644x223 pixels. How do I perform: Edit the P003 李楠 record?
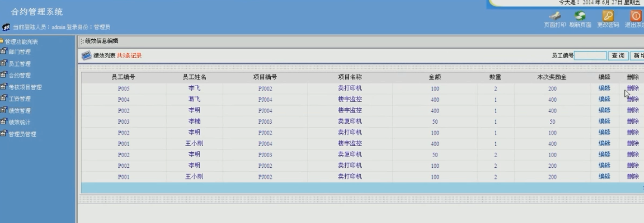point(604,121)
